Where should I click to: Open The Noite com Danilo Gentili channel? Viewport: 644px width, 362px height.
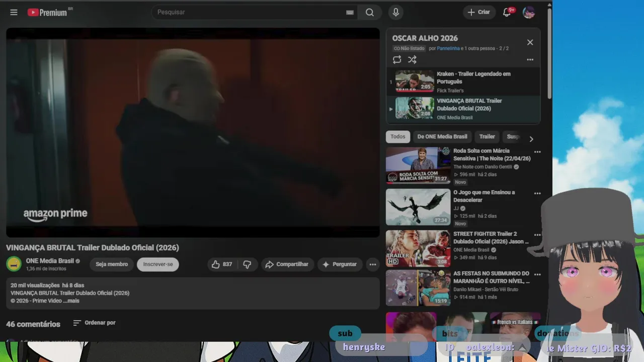click(482, 167)
